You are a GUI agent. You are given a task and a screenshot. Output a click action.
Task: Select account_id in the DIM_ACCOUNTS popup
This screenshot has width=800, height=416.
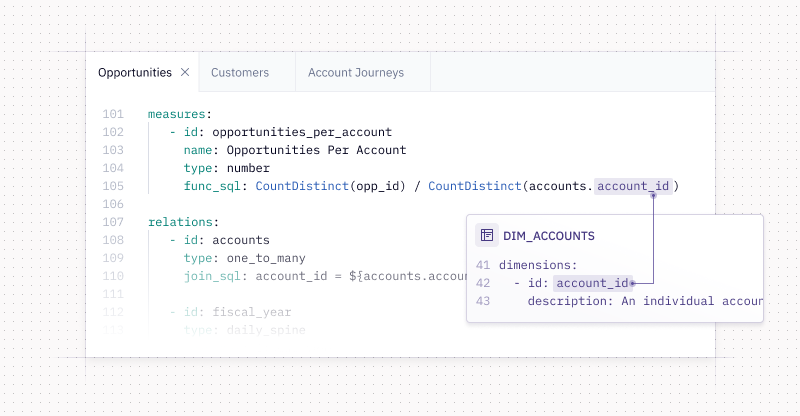click(x=592, y=283)
